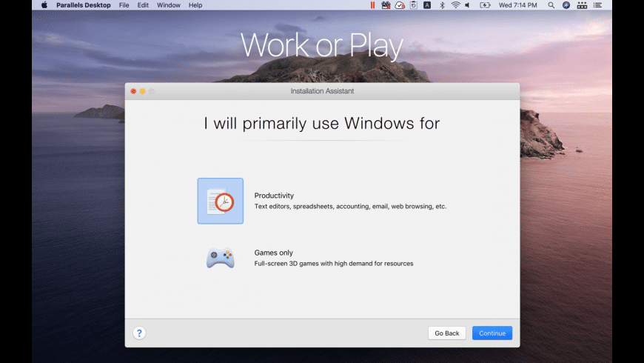The image size is (644, 363).
Task: Open the battery charging status icon
Action: (x=485, y=5)
